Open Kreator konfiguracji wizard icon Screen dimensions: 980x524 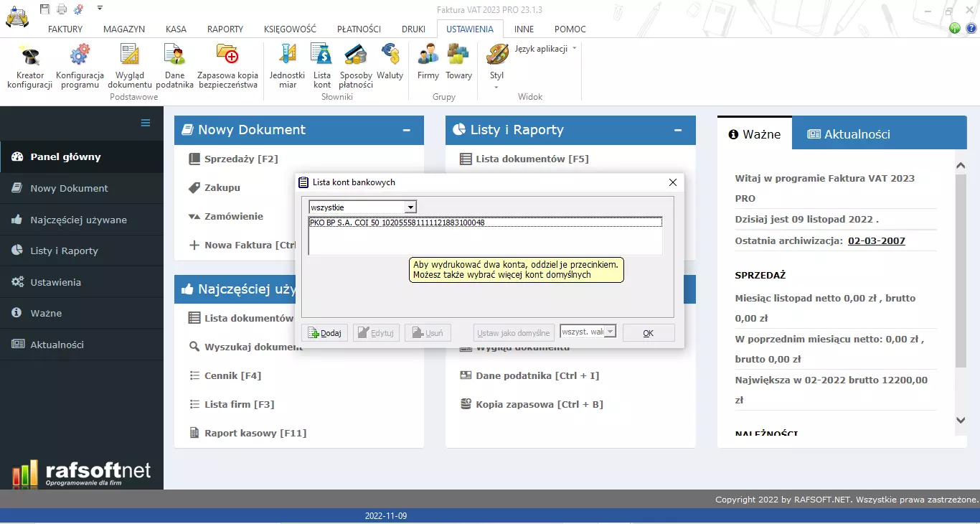30,56
